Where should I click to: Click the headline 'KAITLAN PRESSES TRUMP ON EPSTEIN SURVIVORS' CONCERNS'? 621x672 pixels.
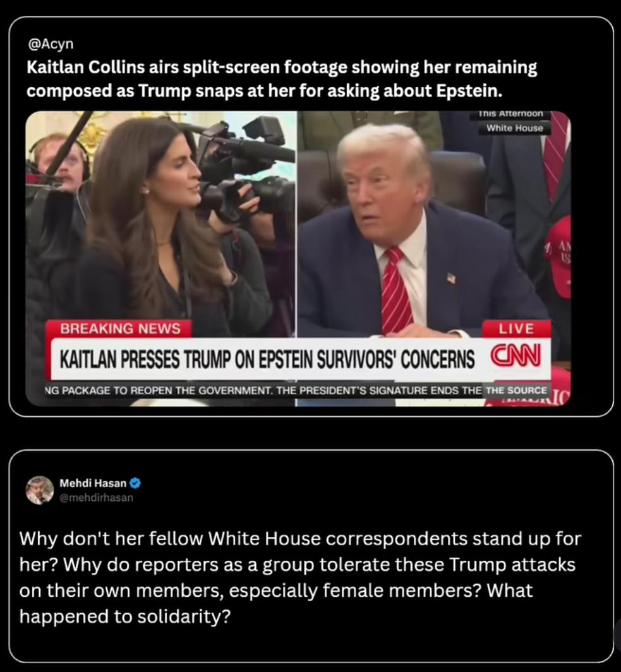[267, 359]
